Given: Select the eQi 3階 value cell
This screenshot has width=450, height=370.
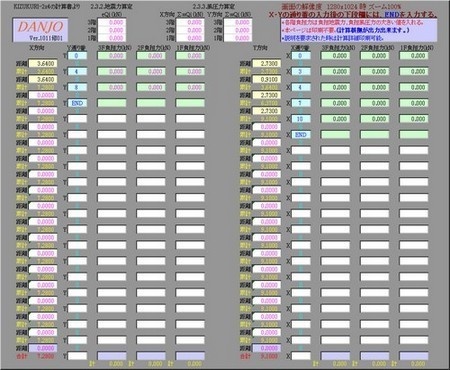Looking at the screenshot, I should coord(112,22).
